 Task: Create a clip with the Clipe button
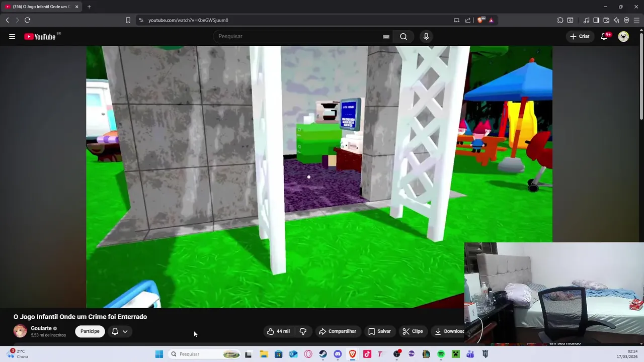tap(413, 331)
